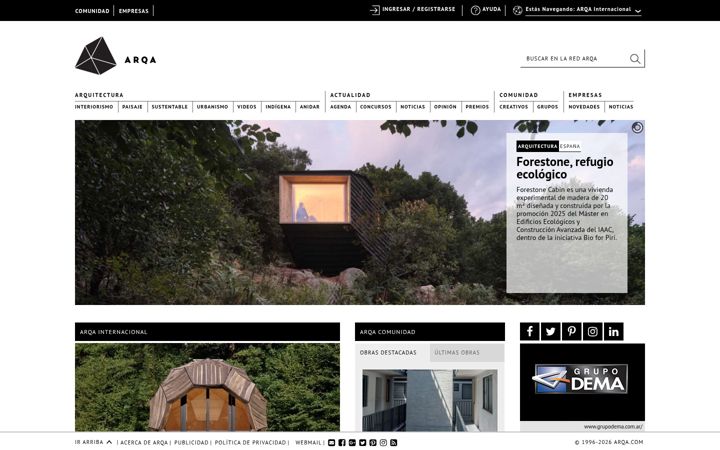Open Concursos under Actualidad
The height and width of the screenshot is (450, 720).
pos(375,107)
